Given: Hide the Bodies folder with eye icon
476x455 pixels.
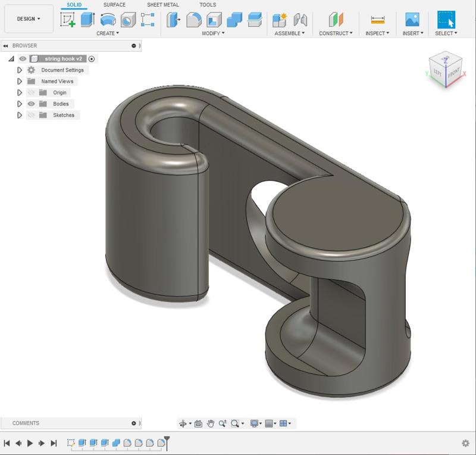Looking at the screenshot, I should [x=31, y=104].
